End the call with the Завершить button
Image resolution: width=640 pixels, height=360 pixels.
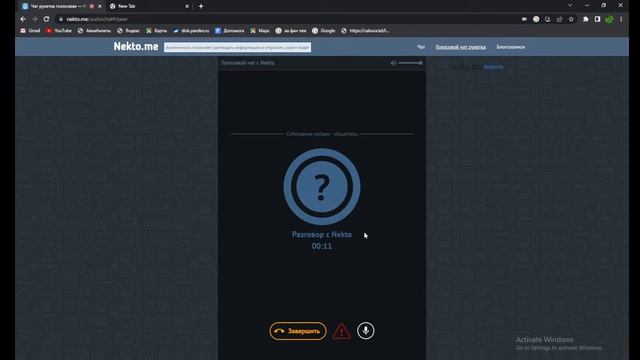click(x=298, y=331)
